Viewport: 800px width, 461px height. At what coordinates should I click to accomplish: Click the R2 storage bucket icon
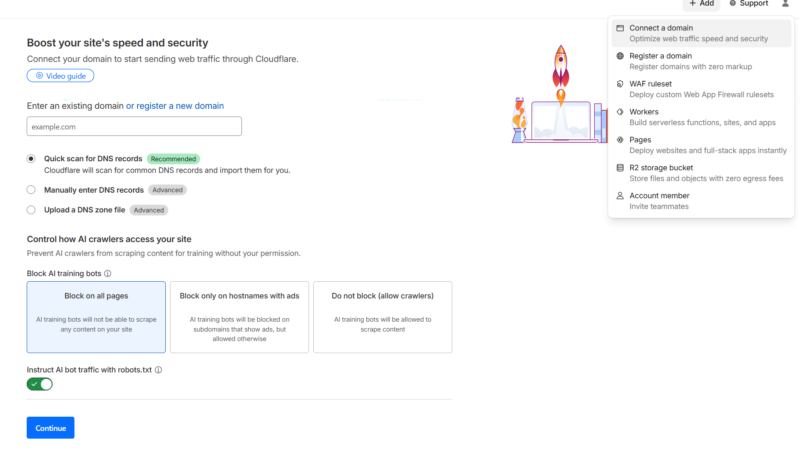point(620,168)
